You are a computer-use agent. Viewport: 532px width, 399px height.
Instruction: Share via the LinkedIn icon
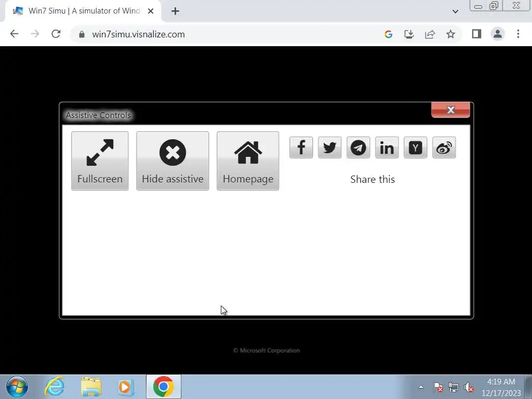point(387,148)
